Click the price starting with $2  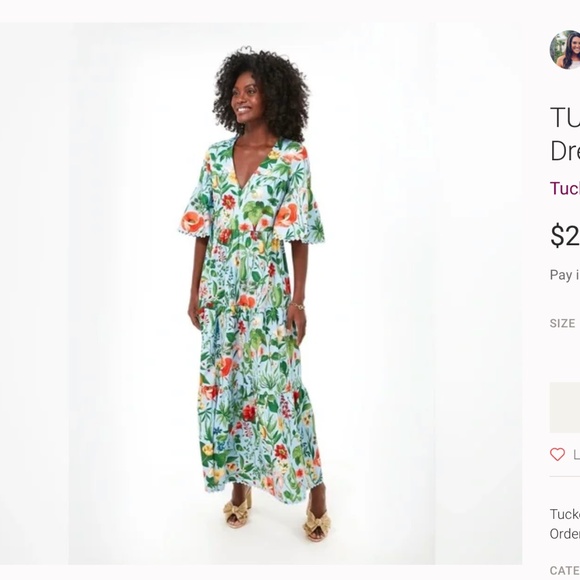pyautogui.click(x=565, y=236)
